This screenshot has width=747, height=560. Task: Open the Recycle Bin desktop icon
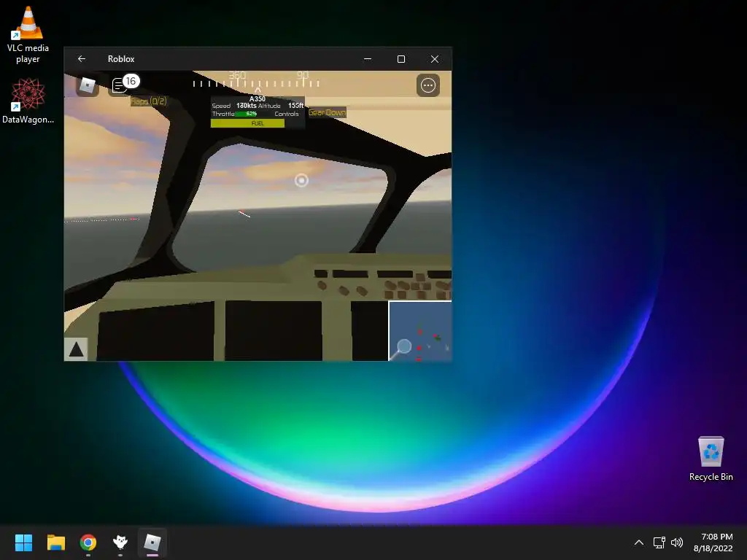711,459
